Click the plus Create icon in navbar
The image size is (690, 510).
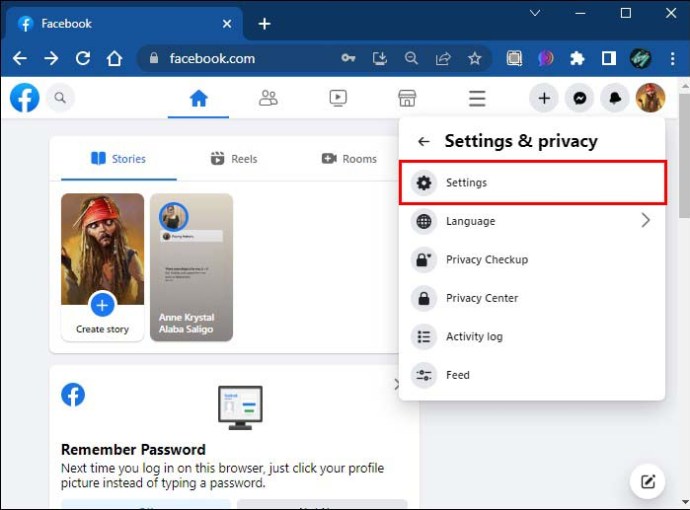click(x=544, y=98)
